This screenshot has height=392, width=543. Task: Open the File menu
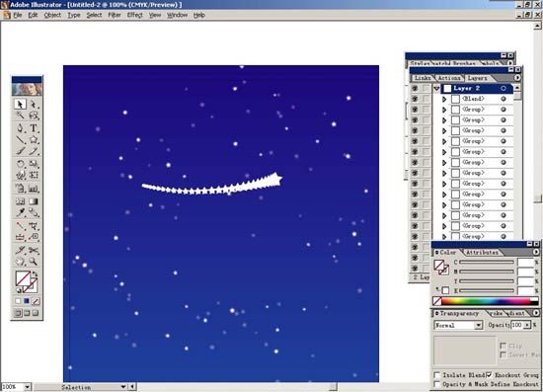tap(18, 15)
